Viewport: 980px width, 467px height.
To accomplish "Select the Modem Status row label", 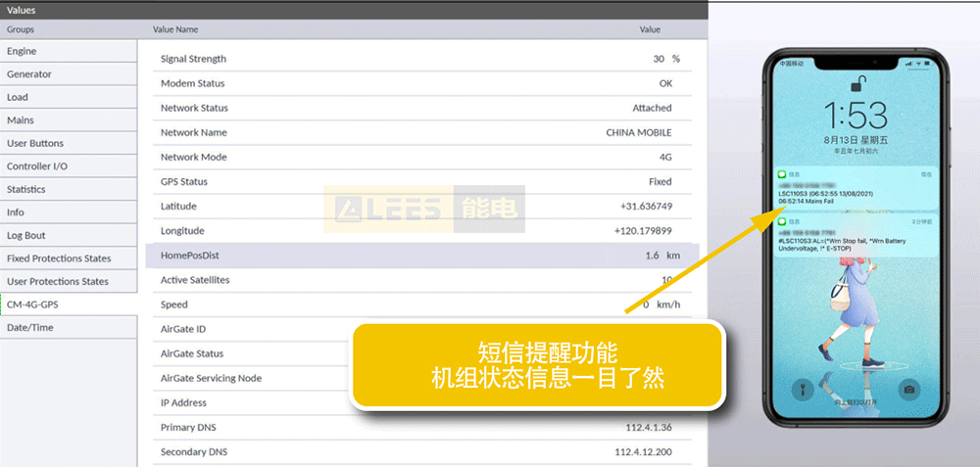I will coord(192,83).
